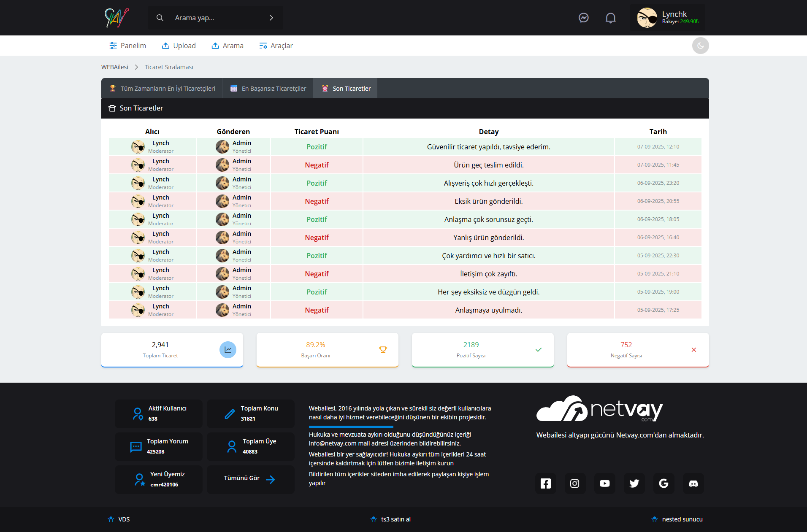Click the Ticaret Sıralaması breadcrumb
The width and height of the screenshot is (807, 532).
[x=169, y=67]
